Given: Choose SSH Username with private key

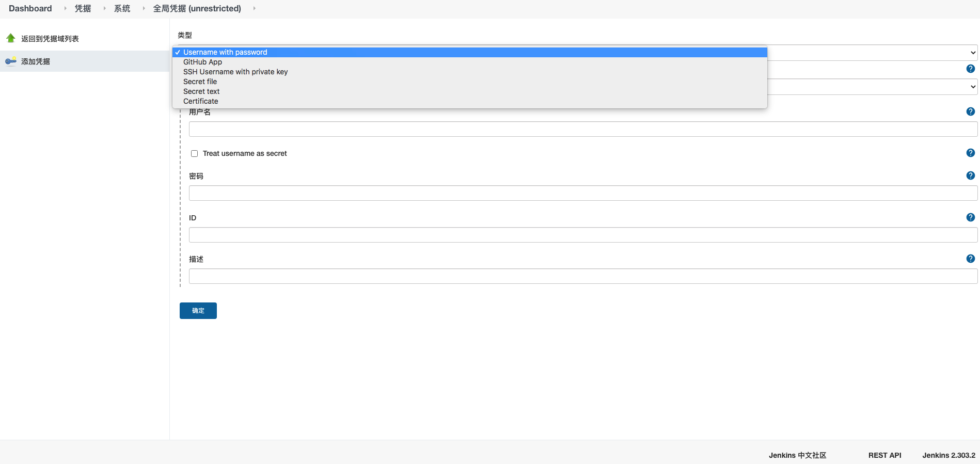Looking at the screenshot, I should pos(470,72).
